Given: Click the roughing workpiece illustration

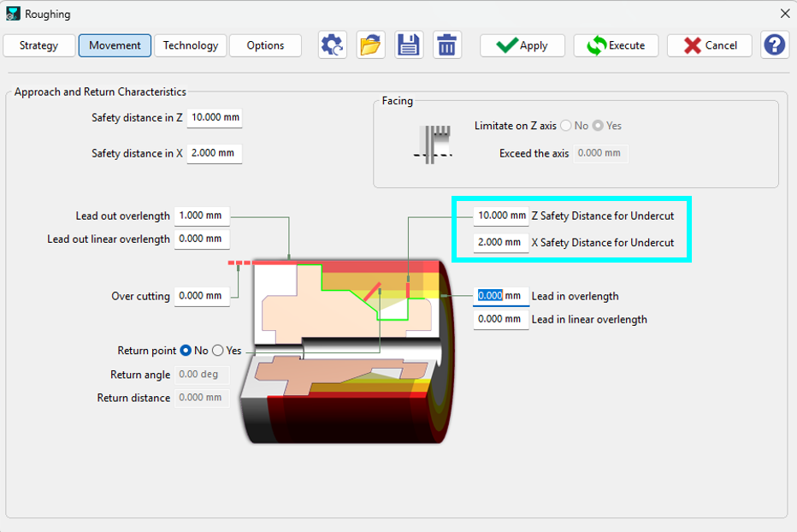Looking at the screenshot, I should click(x=346, y=351).
